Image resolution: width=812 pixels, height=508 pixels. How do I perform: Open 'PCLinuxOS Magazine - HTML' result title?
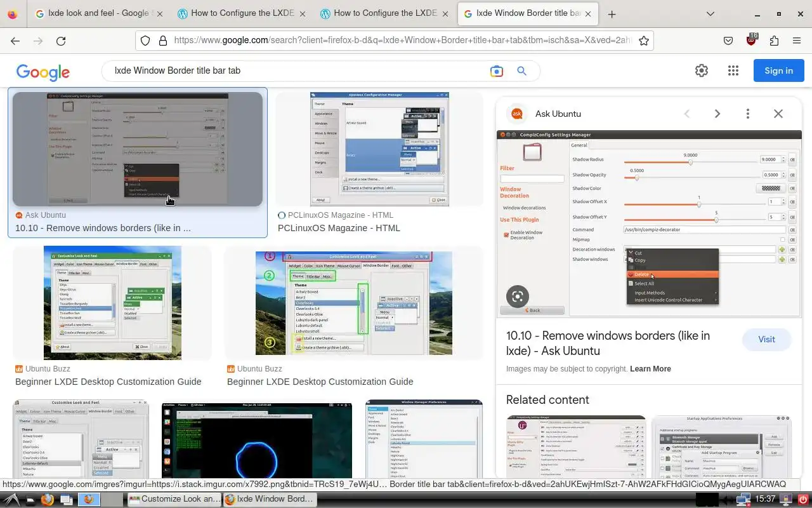(x=339, y=228)
